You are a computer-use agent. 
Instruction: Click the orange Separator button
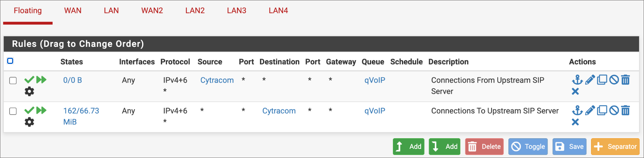point(615,147)
